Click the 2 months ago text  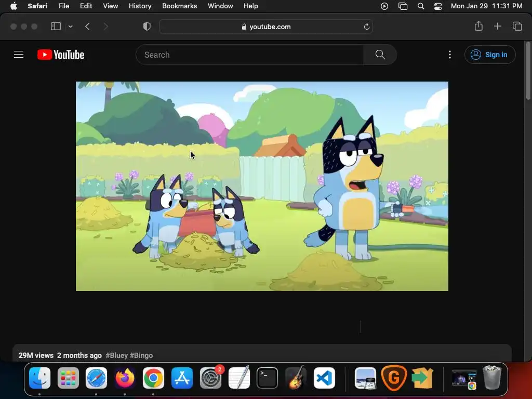click(79, 355)
